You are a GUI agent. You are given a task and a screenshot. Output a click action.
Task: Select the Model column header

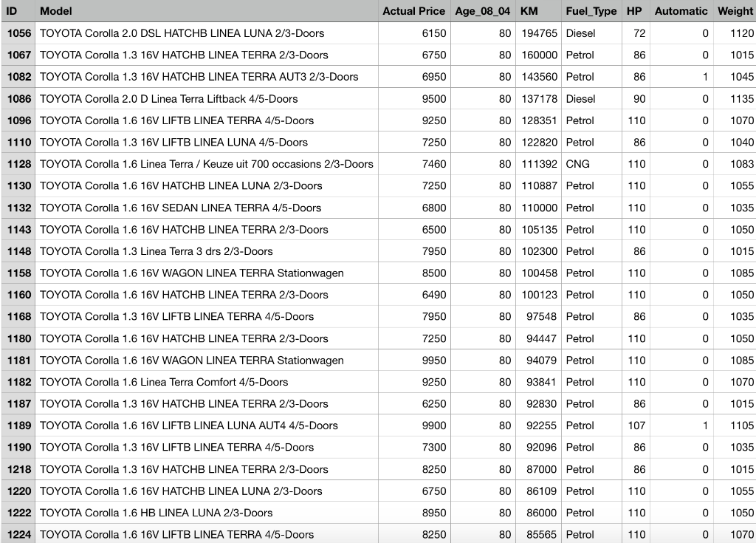[207, 11]
